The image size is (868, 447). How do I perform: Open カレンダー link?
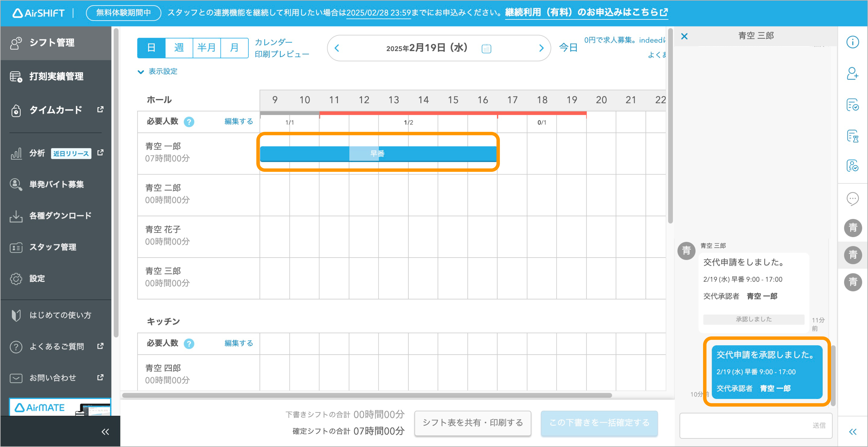tap(273, 42)
